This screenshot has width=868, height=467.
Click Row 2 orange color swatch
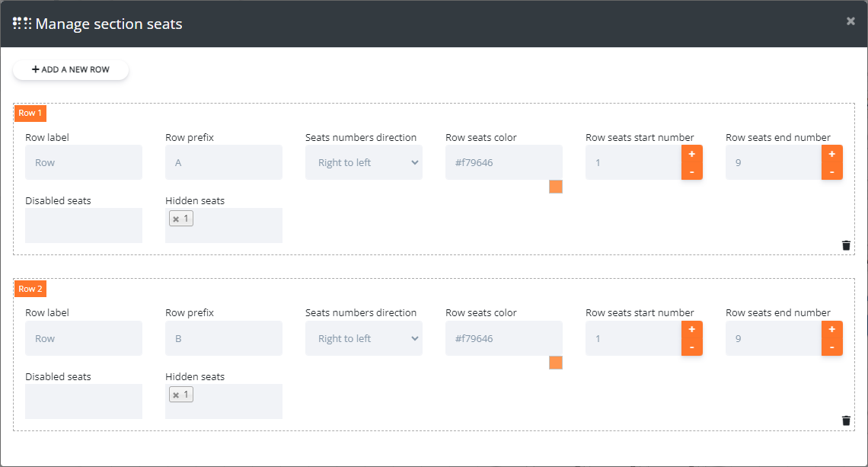[556, 363]
